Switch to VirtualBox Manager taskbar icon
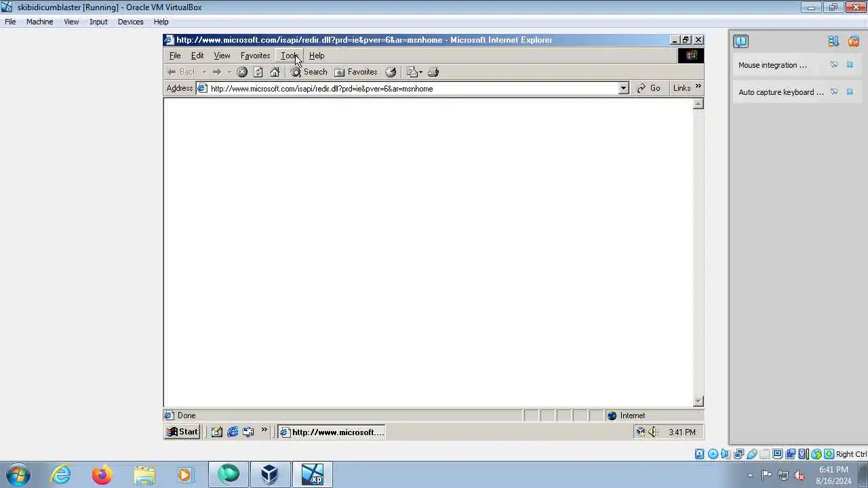This screenshot has height=488, width=868. click(x=269, y=474)
